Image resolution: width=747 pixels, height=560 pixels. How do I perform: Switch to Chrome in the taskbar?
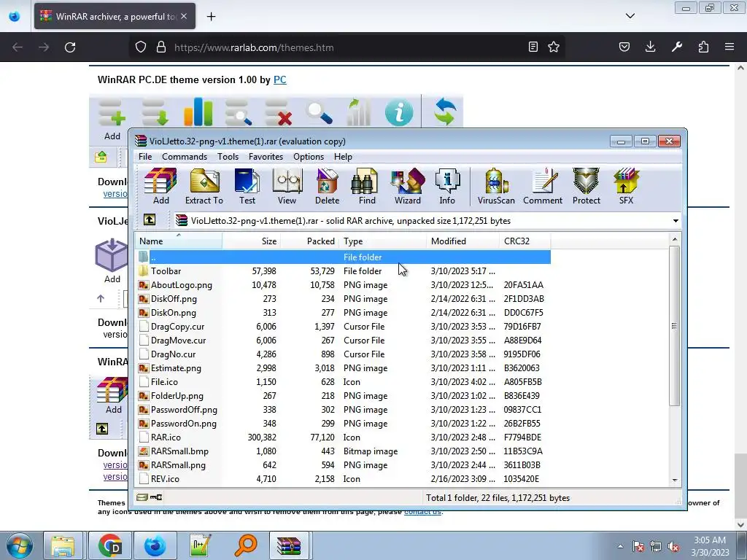(x=109, y=545)
